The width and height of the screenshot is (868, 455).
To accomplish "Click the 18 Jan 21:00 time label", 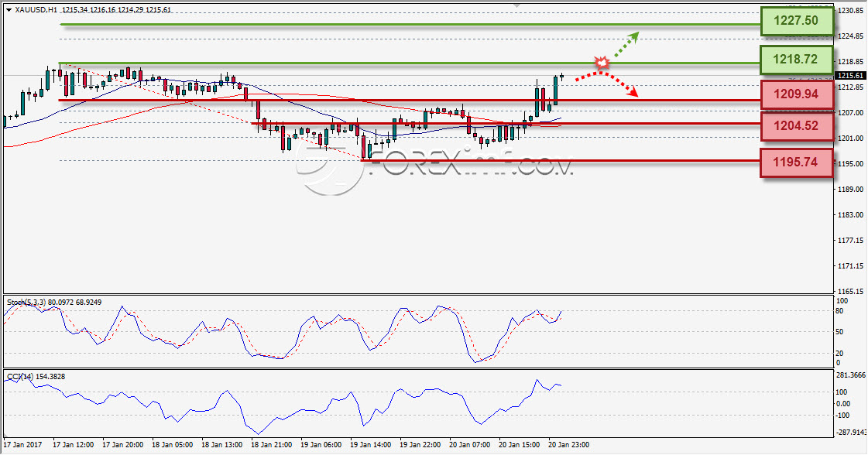I will 271,444.
